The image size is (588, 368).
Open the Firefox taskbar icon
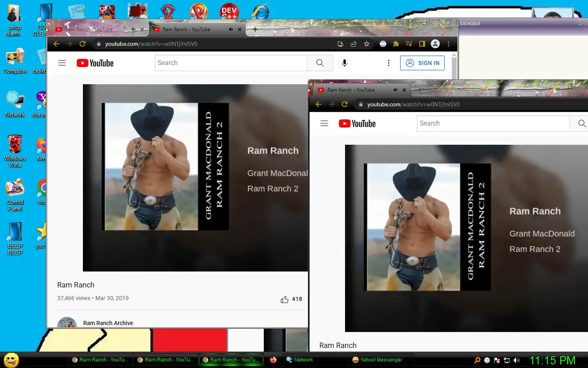pos(273,360)
